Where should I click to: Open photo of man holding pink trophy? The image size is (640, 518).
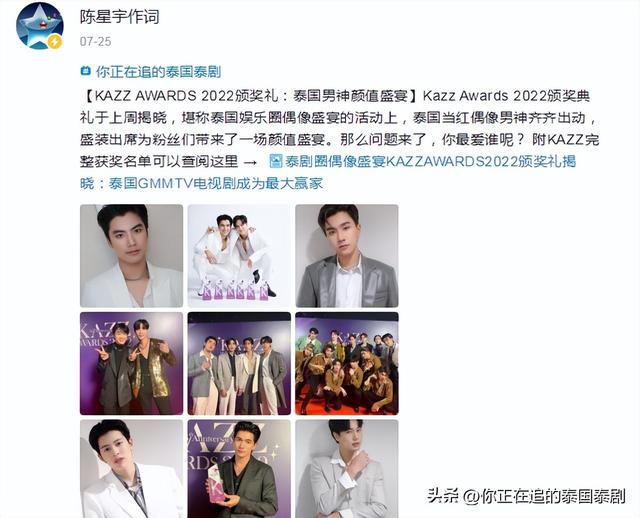[x=239, y=469]
